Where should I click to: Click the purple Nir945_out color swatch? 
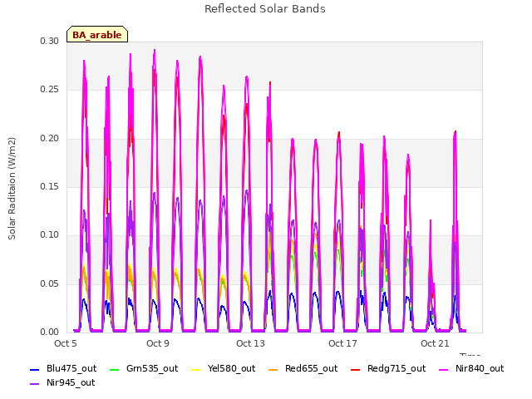(35, 384)
